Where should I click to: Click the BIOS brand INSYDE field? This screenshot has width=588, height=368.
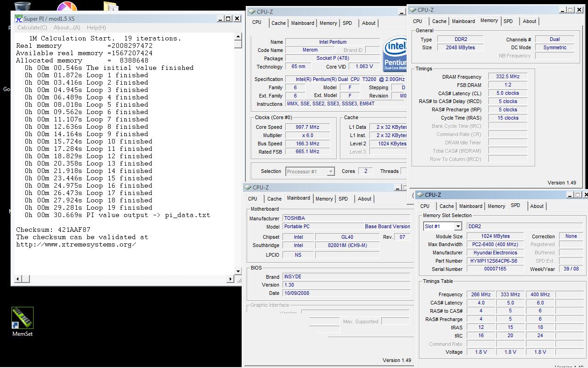pyautogui.click(x=346, y=277)
